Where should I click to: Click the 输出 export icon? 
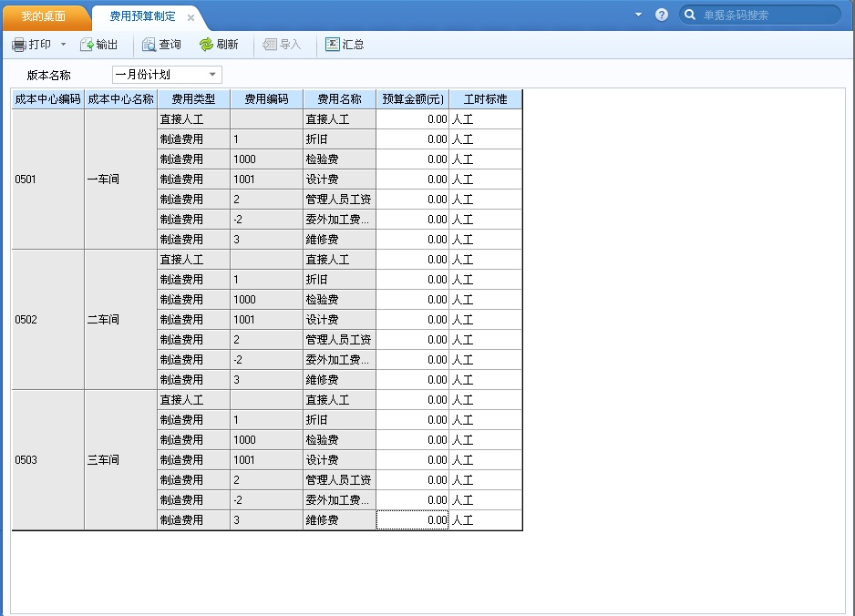87,45
